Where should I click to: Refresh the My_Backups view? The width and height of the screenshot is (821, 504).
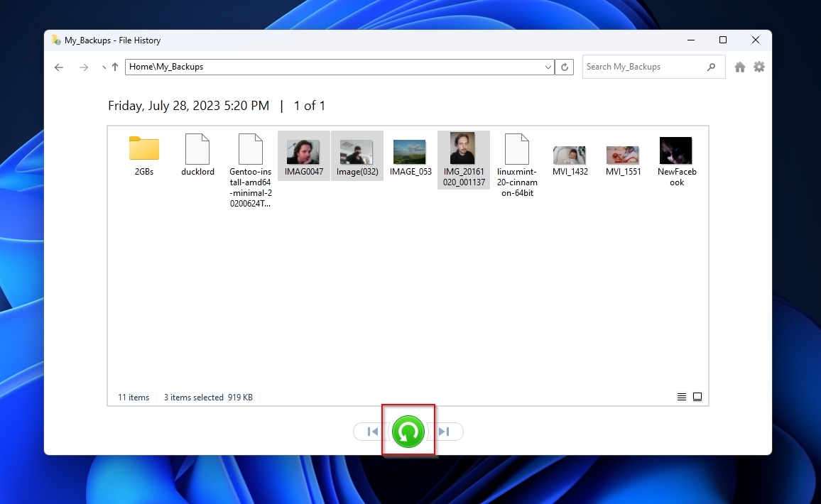pyautogui.click(x=565, y=66)
